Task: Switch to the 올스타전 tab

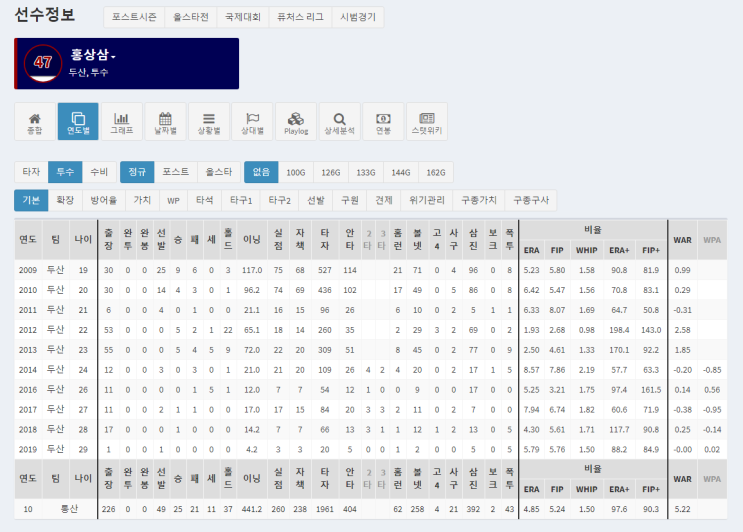Action: pyautogui.click(x=190, y=17)
